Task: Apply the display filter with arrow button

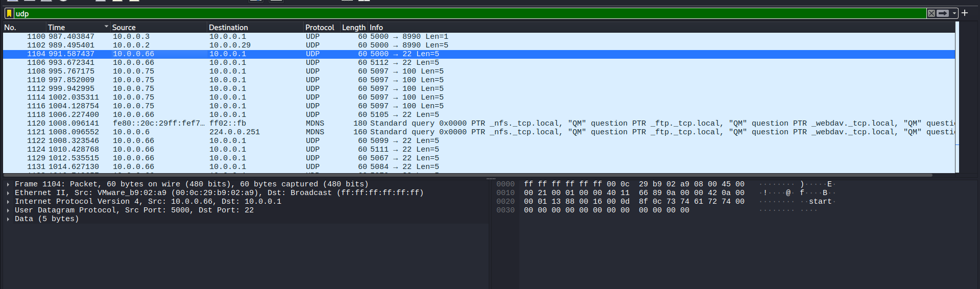Action: tap(943, 13)
